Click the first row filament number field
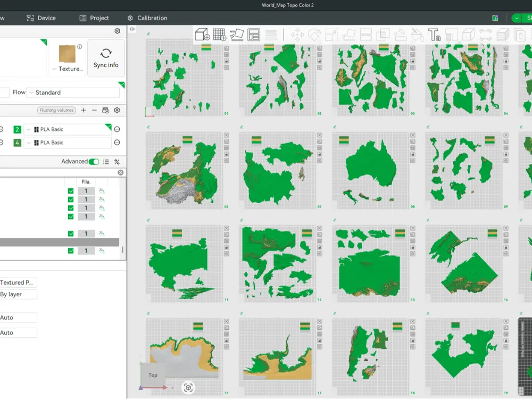This screenshot has height=399, width=532. (x=86, y=191)
